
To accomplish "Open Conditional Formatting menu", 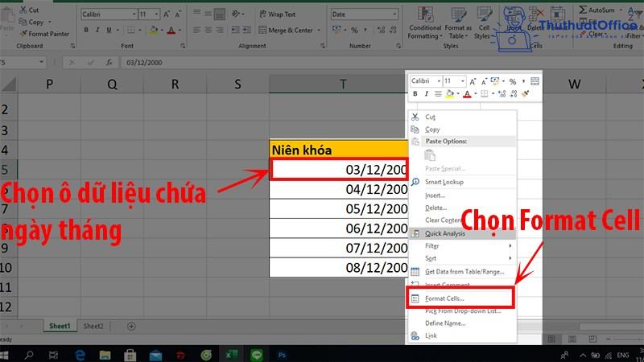I will point(425,23).
